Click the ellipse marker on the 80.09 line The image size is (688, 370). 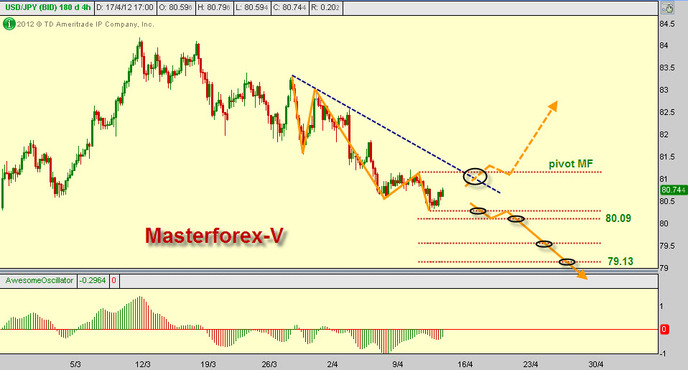(x=516, y=219)
